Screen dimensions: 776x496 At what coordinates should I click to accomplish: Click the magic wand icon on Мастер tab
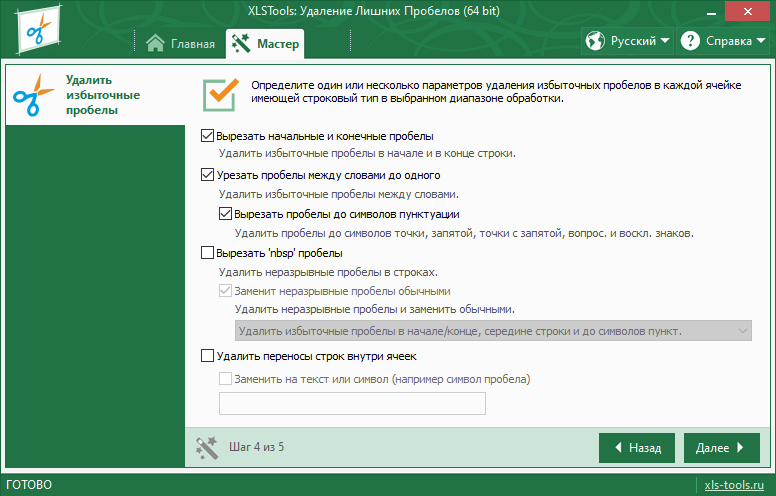tap(241, 44)
